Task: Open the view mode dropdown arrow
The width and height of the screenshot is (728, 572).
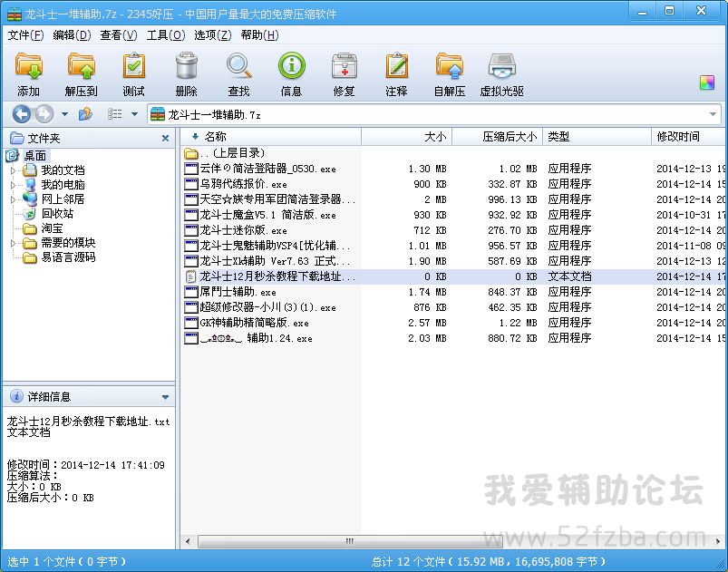Action: click(134, 114)
